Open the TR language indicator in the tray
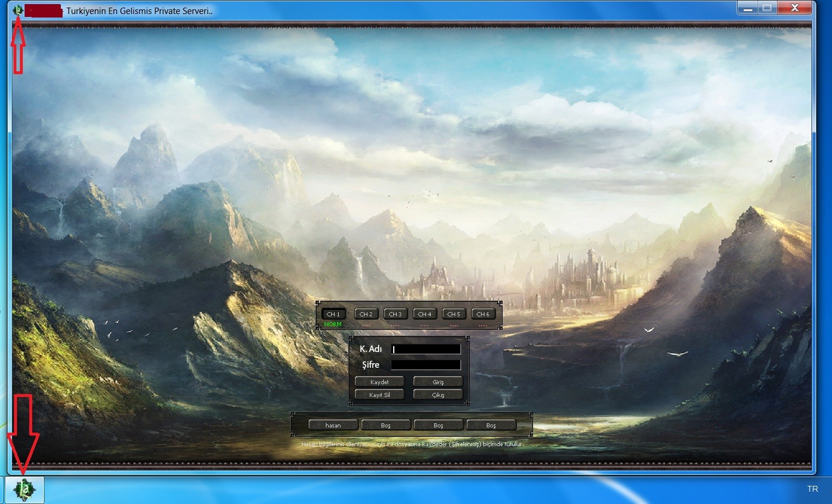This screenshot has height=504, width=832. click(x=813, y=489)
